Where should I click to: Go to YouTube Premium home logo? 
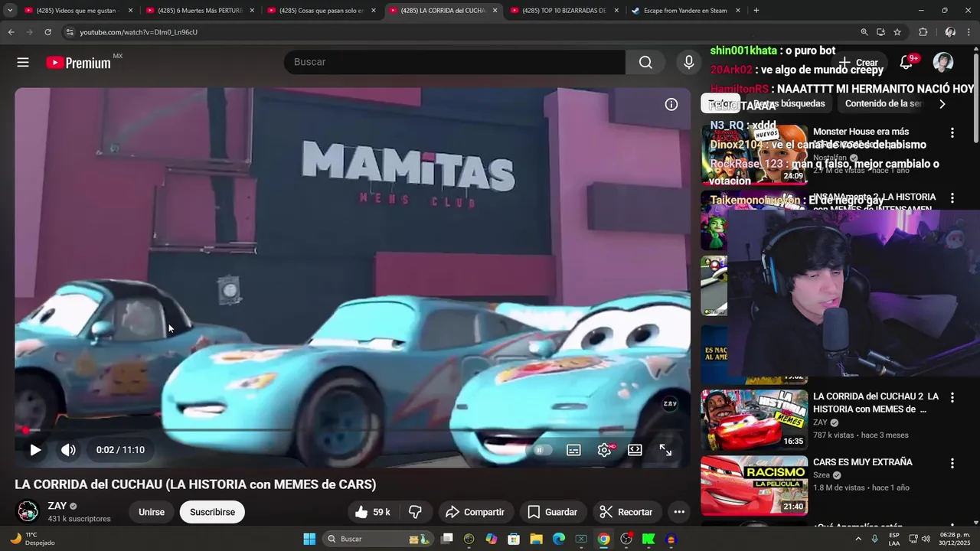[x=79, y=63]
